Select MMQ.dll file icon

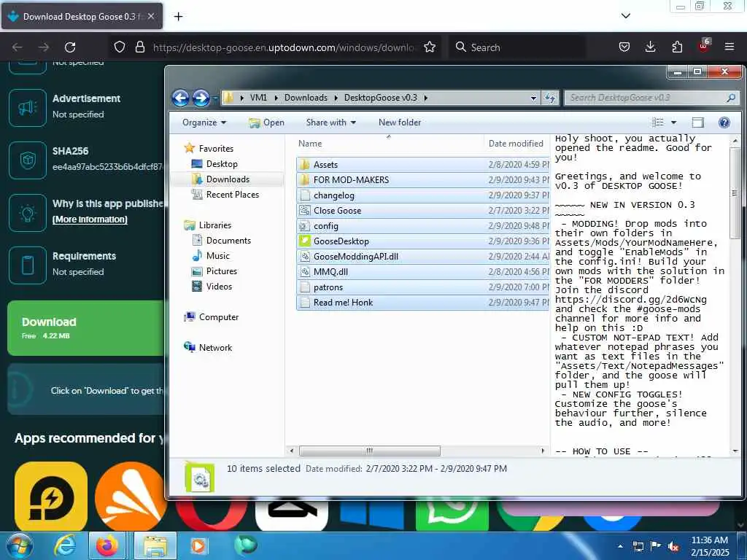click(x=304, y=271)
